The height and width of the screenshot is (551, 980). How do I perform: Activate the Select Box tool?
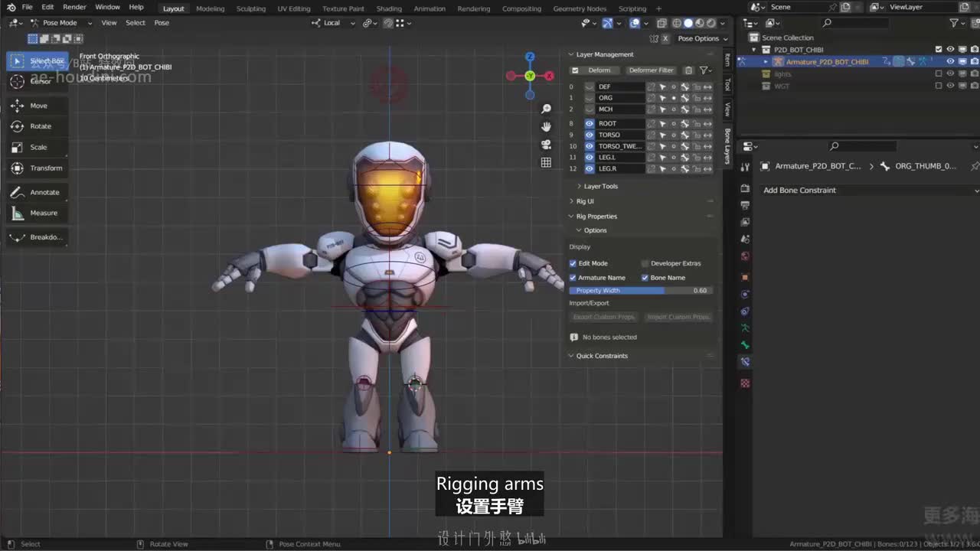[37, 60]
